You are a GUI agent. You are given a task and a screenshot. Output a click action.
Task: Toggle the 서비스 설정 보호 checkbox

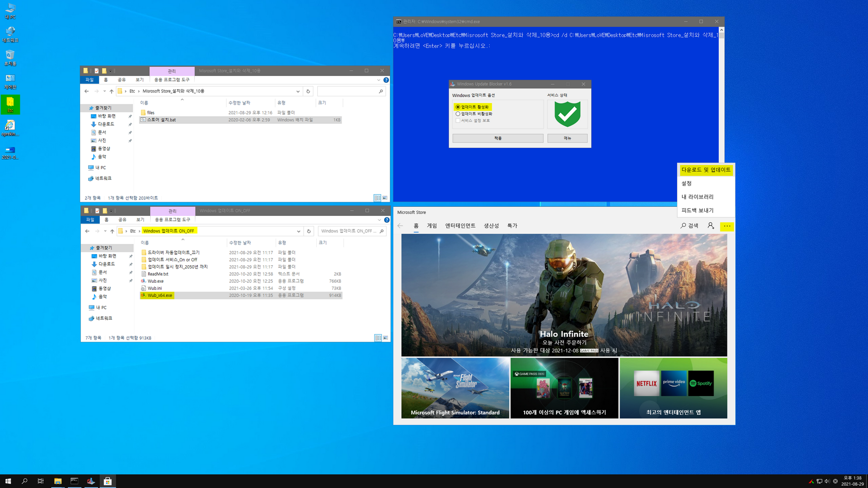(458, 121)
